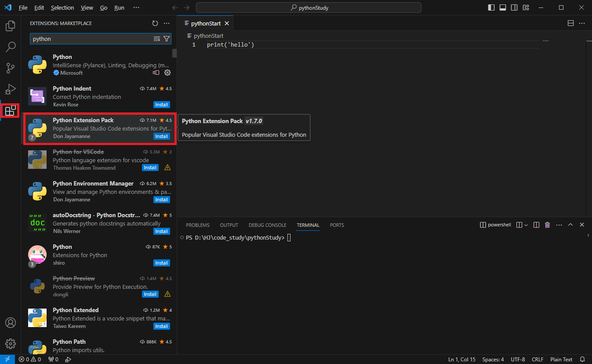
Task: Click the Extensions icon in activity bar
Action: click(10, 110)
